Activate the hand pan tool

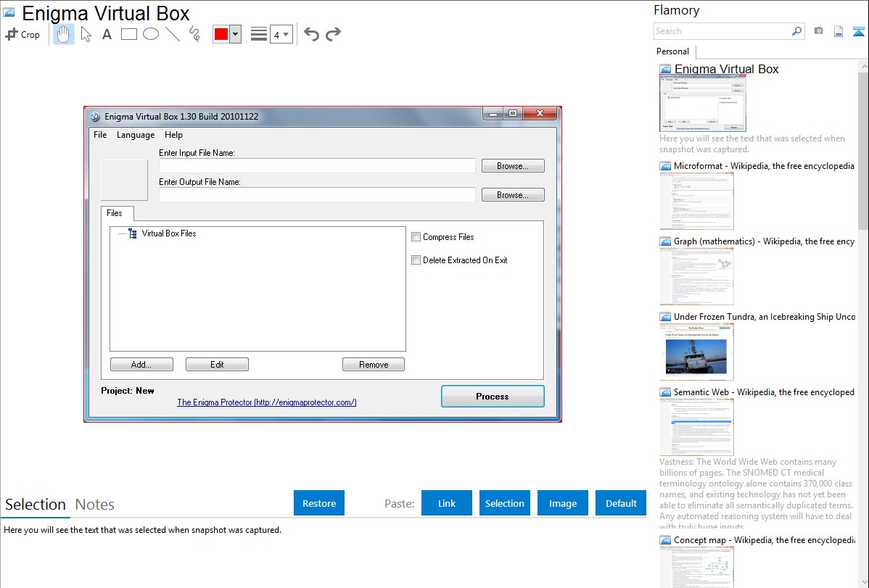64,34
